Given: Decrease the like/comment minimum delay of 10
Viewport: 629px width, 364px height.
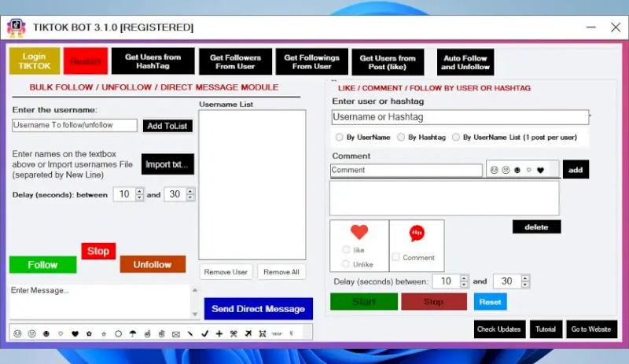Looking at the screenshot, I should (464, 285).
